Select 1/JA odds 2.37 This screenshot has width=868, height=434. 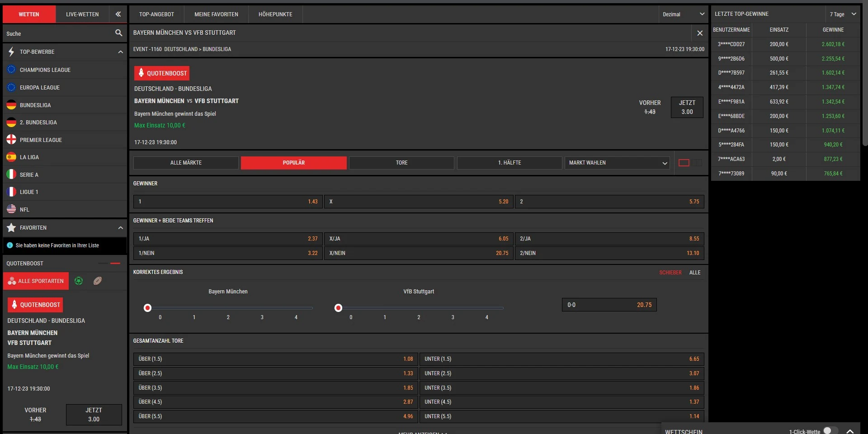(228, 239)
